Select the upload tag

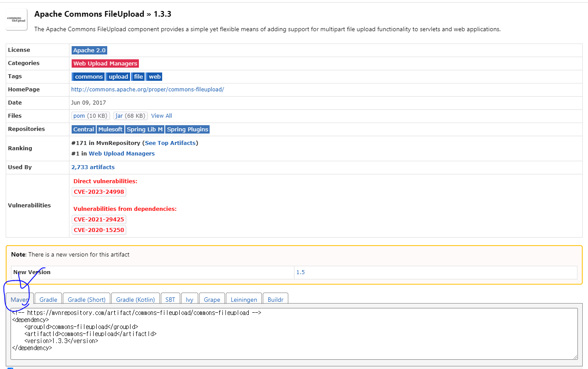[118, 76]
